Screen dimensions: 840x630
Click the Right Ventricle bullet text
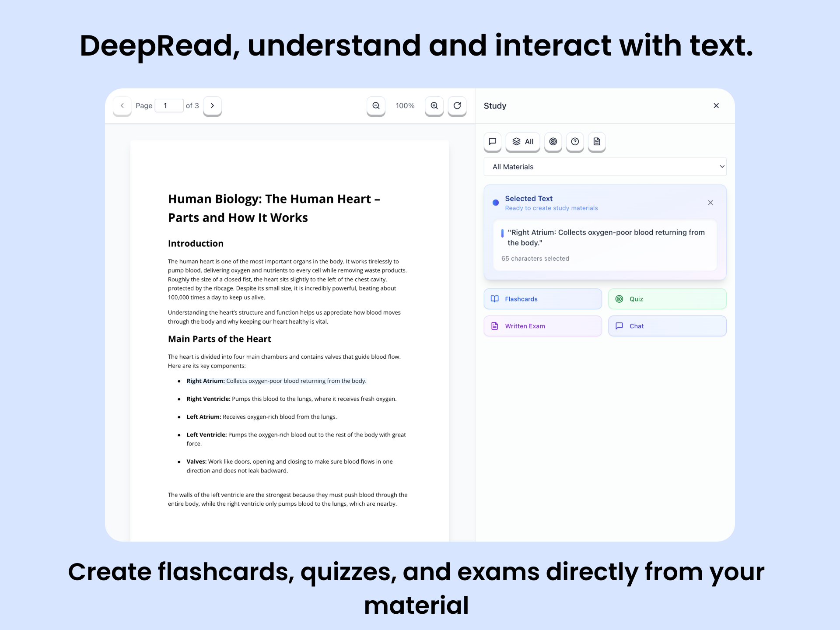291,399
